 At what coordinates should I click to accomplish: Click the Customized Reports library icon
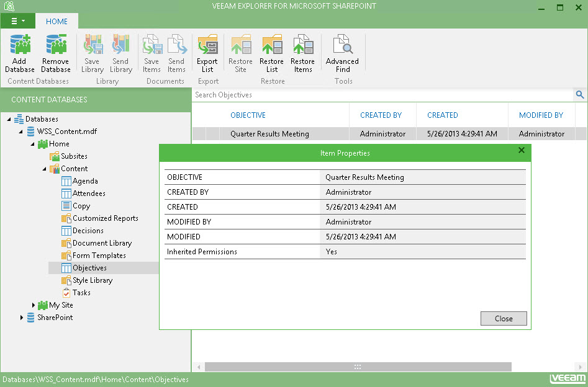pyautogui.click(x=66, y=218)
